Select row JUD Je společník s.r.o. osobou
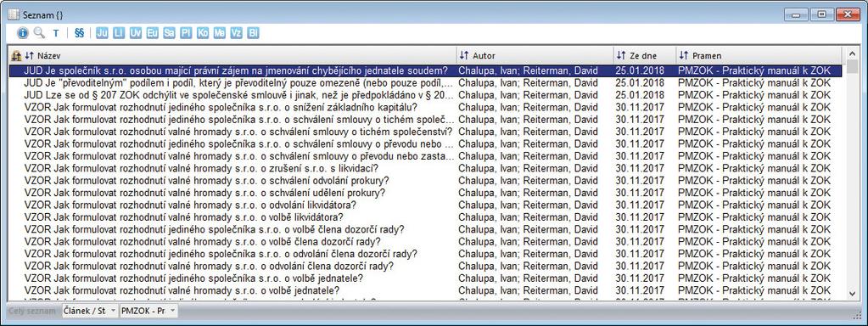Image resolution: width=868 pixels, height=326 pixels. click(426, 70)
